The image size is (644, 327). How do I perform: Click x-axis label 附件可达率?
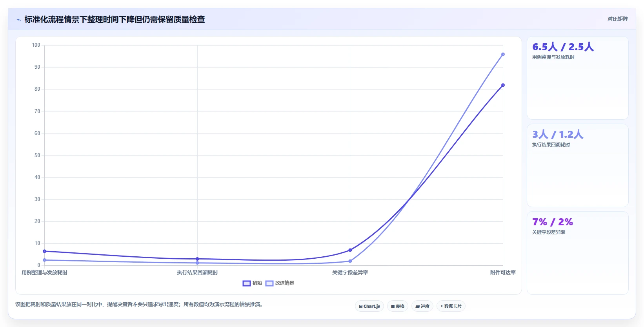(503, 272)
